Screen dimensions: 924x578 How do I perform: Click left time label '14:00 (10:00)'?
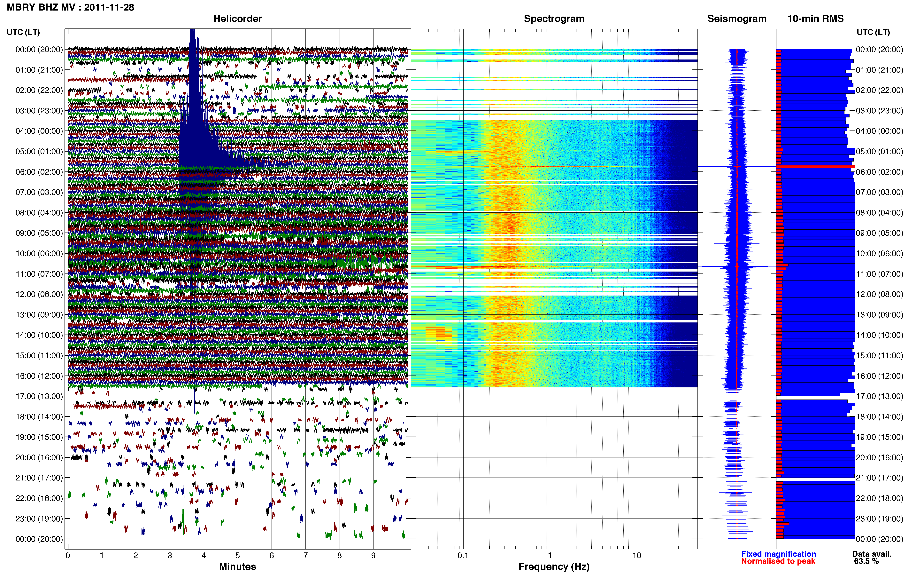39,335
